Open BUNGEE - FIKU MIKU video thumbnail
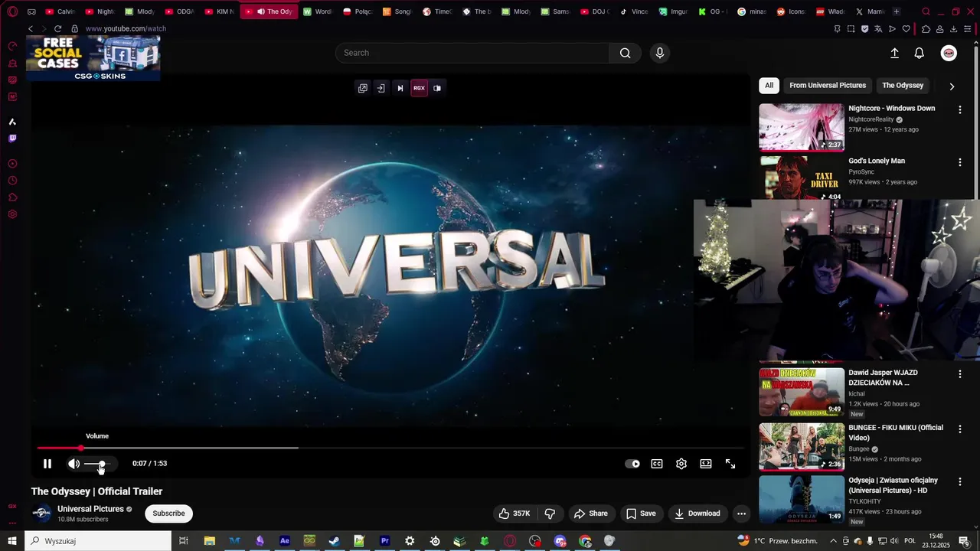 pyautogui.click(x=802, y=446)
